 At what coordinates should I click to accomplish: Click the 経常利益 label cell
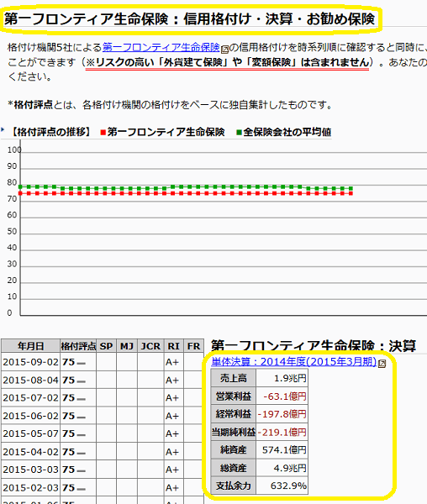(234, 414)
